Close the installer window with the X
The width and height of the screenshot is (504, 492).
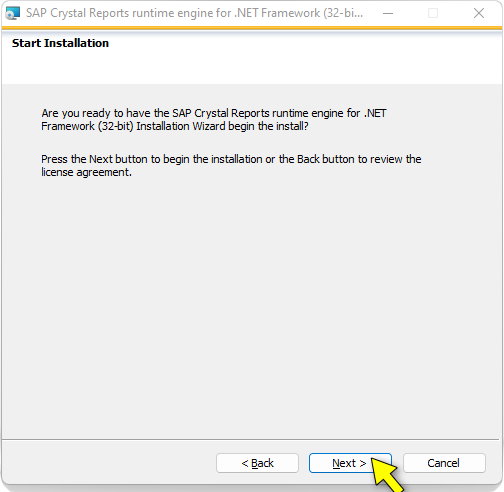[479, 13]
